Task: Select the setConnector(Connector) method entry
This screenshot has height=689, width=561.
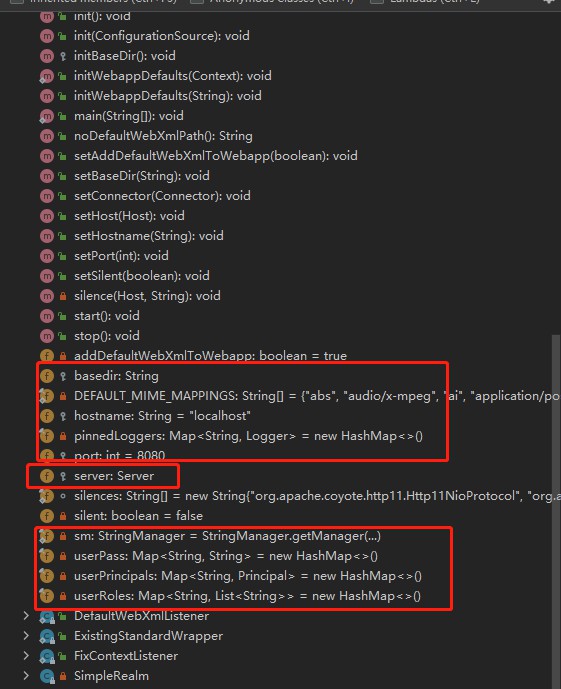Action: coord(162,196)
